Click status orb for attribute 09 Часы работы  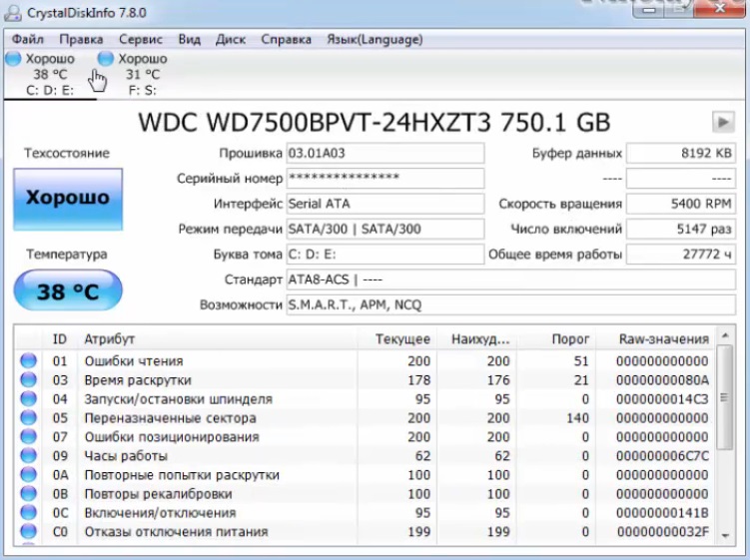point(28,456)
